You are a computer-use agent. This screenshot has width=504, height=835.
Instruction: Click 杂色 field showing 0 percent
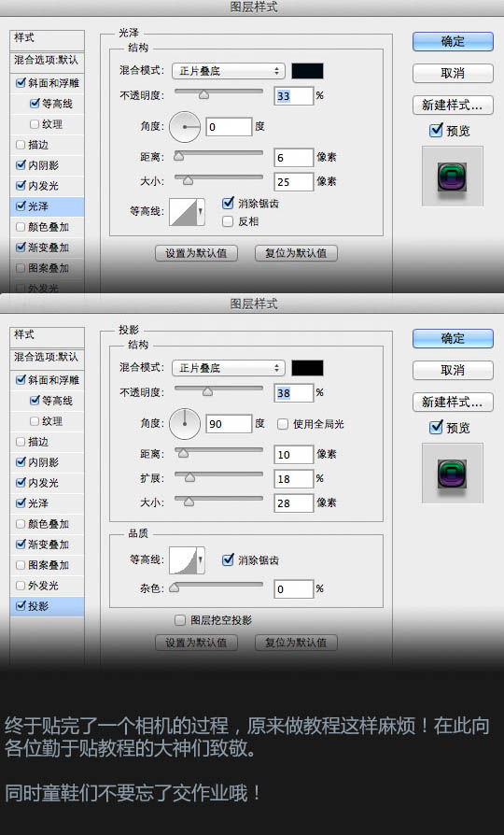point(294,589)
